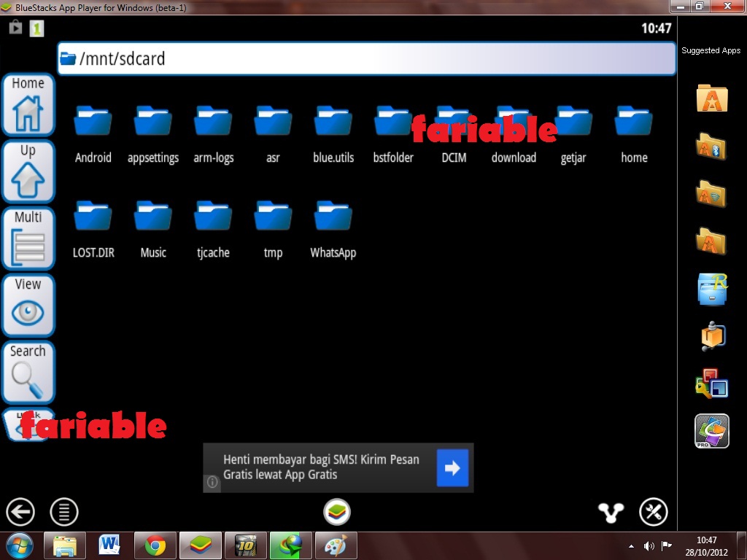Image resolution: width=747 pixels, height=560 pixels.
Task: Open the blue.utils folder
Action: (333, 134)
